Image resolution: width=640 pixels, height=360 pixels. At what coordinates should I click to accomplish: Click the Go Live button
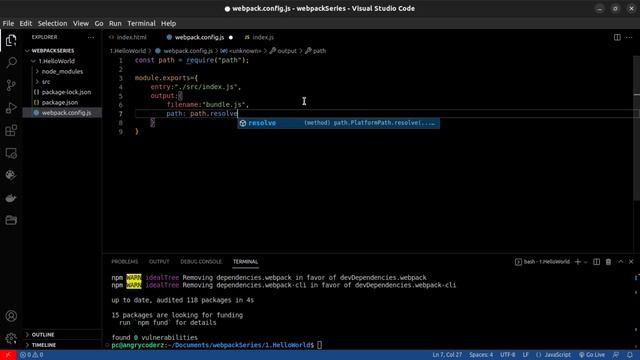coord(592,355)
